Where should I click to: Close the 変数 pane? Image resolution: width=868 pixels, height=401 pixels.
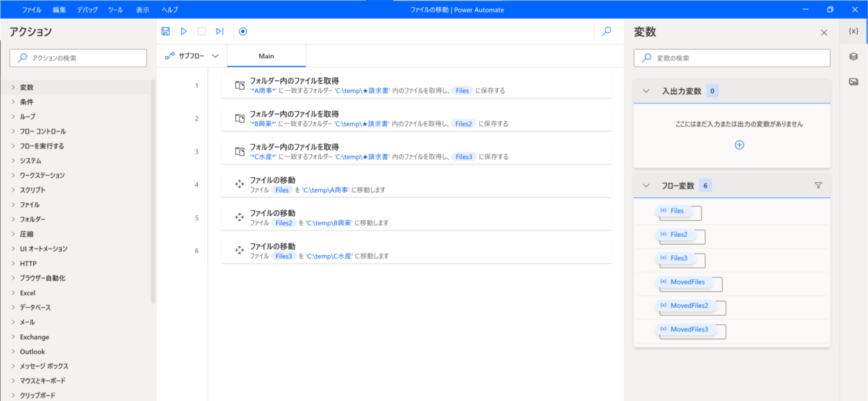[x=823, y=32]
